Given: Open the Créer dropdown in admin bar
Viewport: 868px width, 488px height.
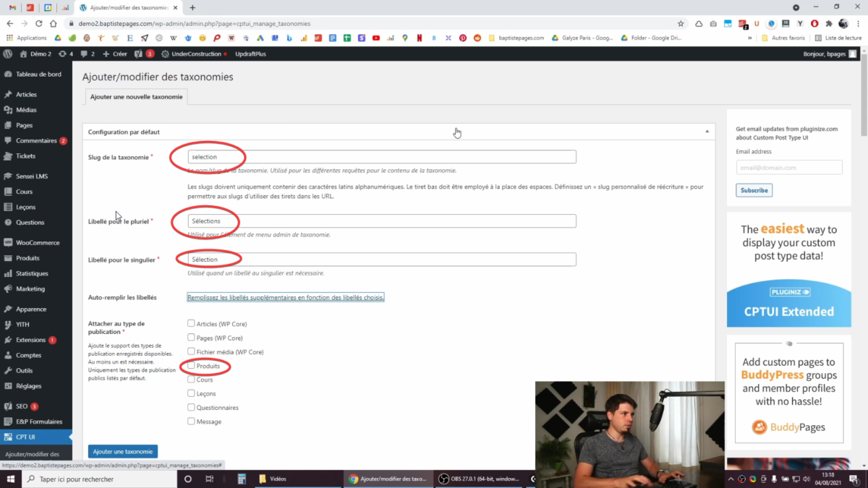Looking at the screenshot, I should pos(115,53).
